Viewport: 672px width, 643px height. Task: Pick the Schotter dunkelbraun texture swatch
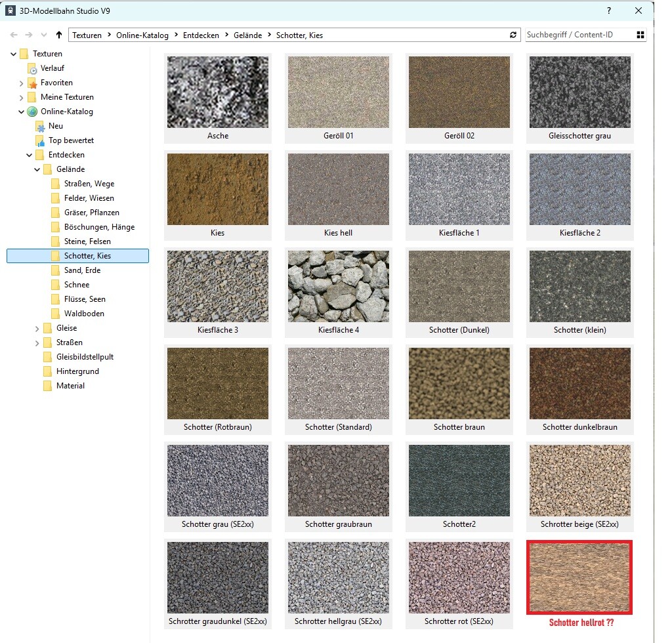[579, 383]
